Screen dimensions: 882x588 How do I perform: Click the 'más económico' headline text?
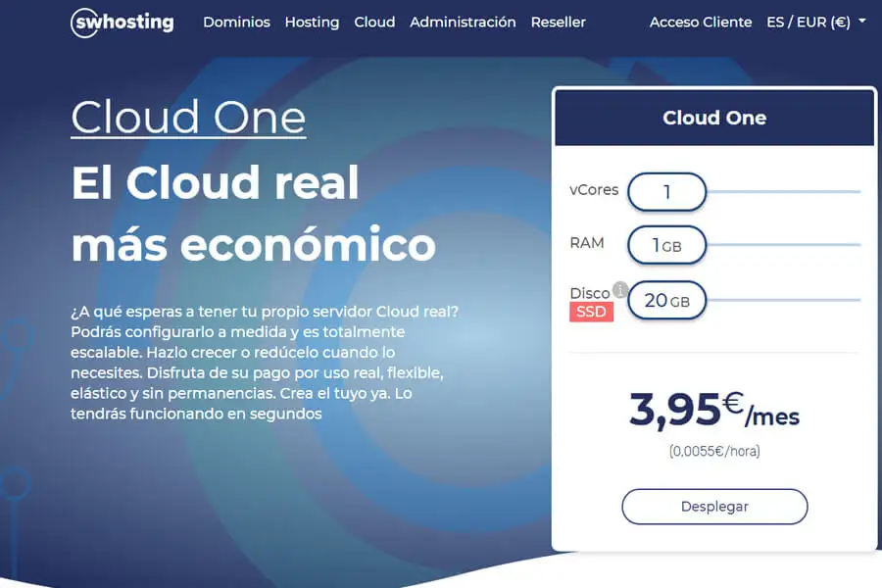[254, 244]
